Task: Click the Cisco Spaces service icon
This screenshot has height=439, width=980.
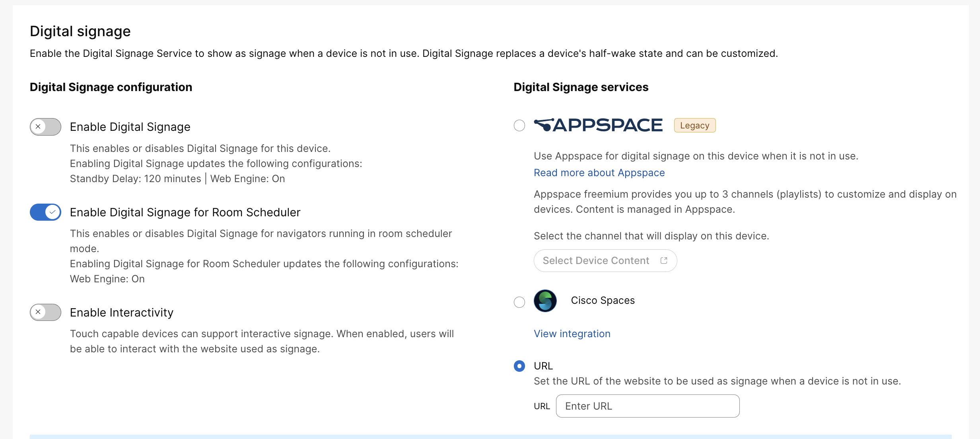Action: point(545,301)
